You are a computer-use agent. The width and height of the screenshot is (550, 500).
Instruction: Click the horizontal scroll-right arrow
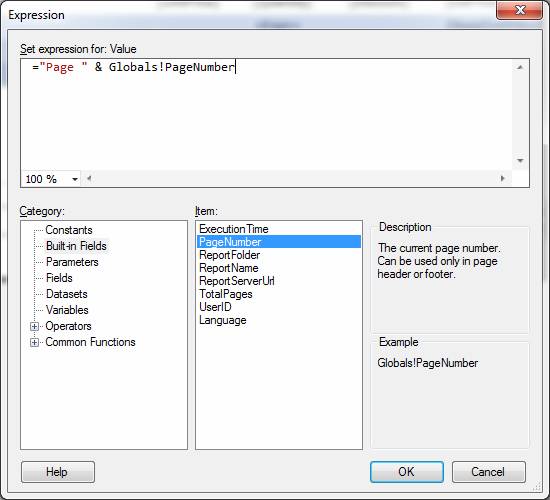(x=502, y=179)
